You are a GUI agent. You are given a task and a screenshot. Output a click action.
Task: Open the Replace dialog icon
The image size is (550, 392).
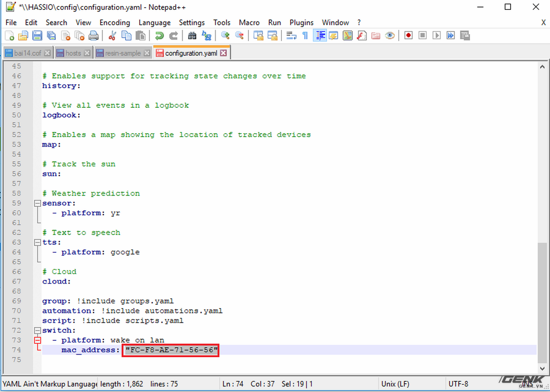207,36
